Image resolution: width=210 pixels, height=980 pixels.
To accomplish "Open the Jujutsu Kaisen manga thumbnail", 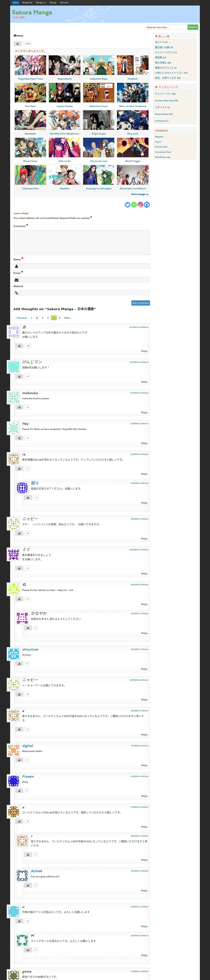I will pos(64,92).
